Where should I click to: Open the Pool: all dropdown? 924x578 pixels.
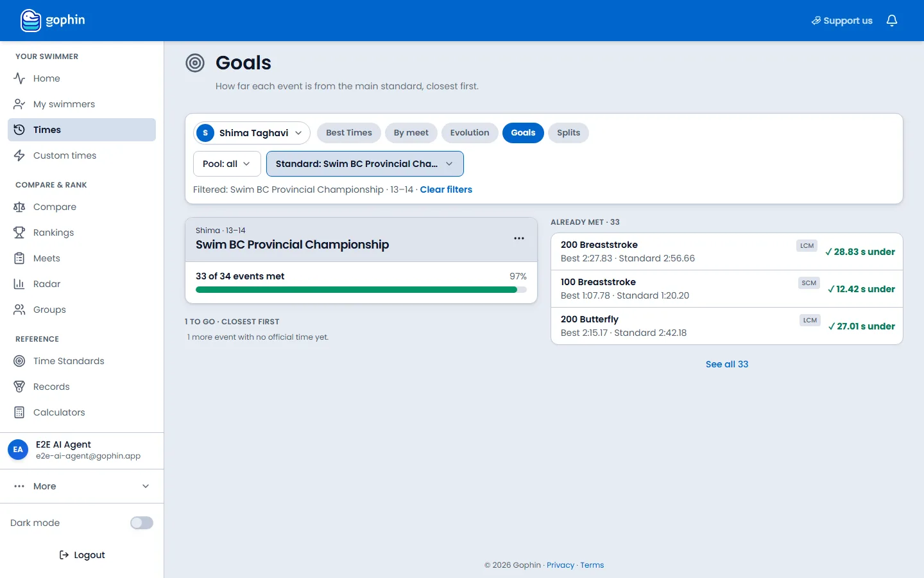[227, 164]
